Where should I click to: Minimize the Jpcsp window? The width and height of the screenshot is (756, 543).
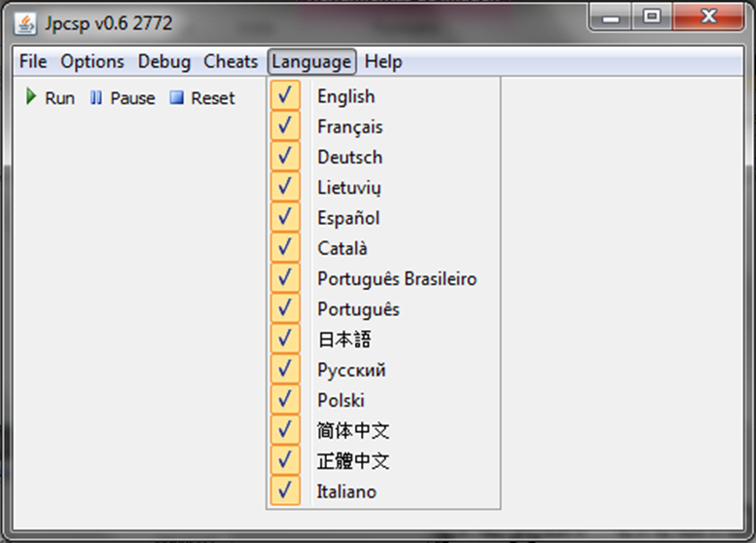click(610, 18)
